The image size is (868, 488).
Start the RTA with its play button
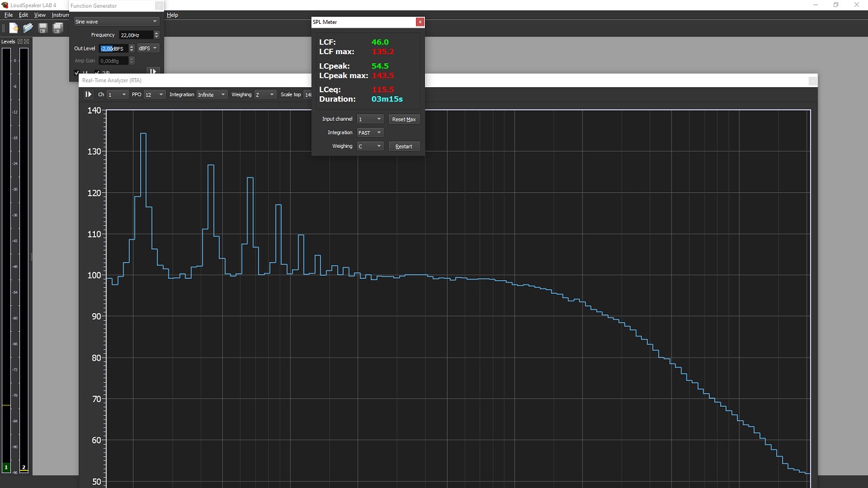88,95
